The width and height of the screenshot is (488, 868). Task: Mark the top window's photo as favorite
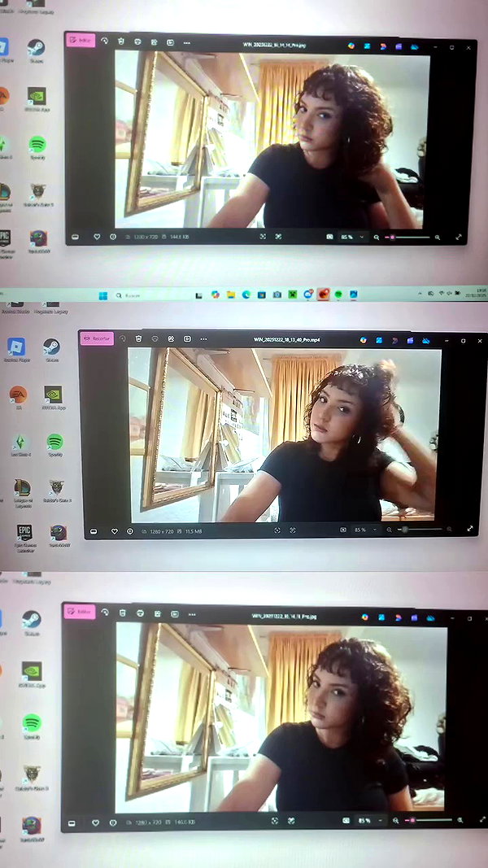97,237
